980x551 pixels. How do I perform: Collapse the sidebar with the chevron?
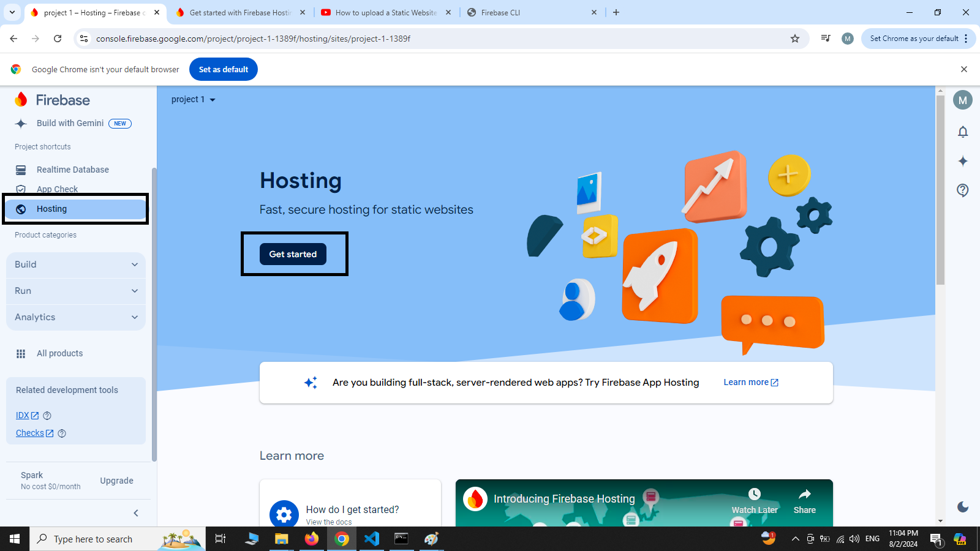[x=135, y=513]
